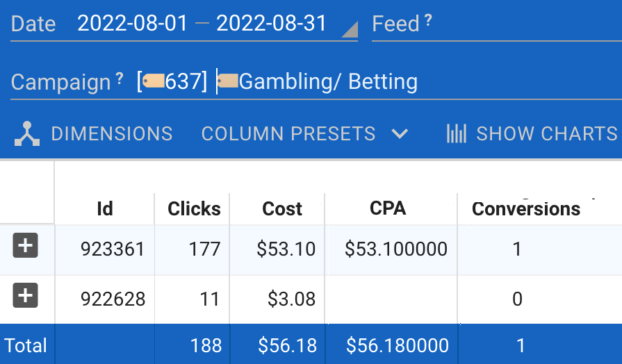Click the Dimensions tree icon
Image resolution: width=622 pixels, height=364 pixels.
(28, 133)
